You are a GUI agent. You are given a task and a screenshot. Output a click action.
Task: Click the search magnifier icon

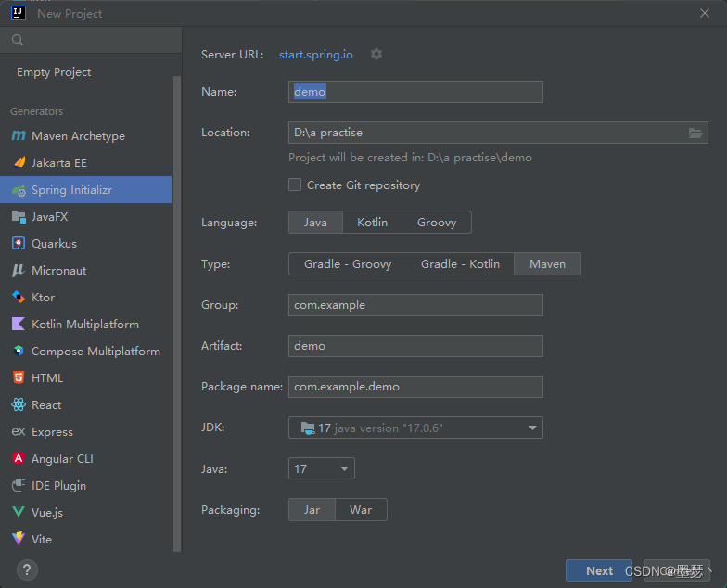tap(18, 40)
